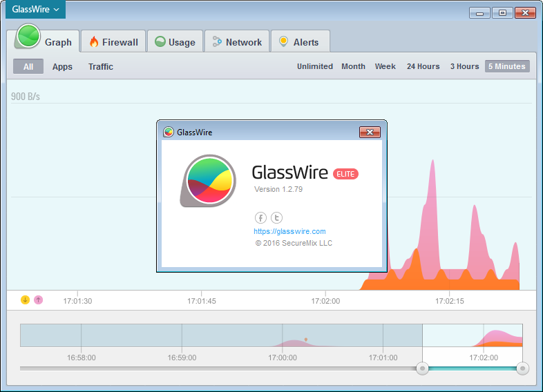543x392 pixels.
Task: Select the Apps graph filter
Action: click(62, 66)
